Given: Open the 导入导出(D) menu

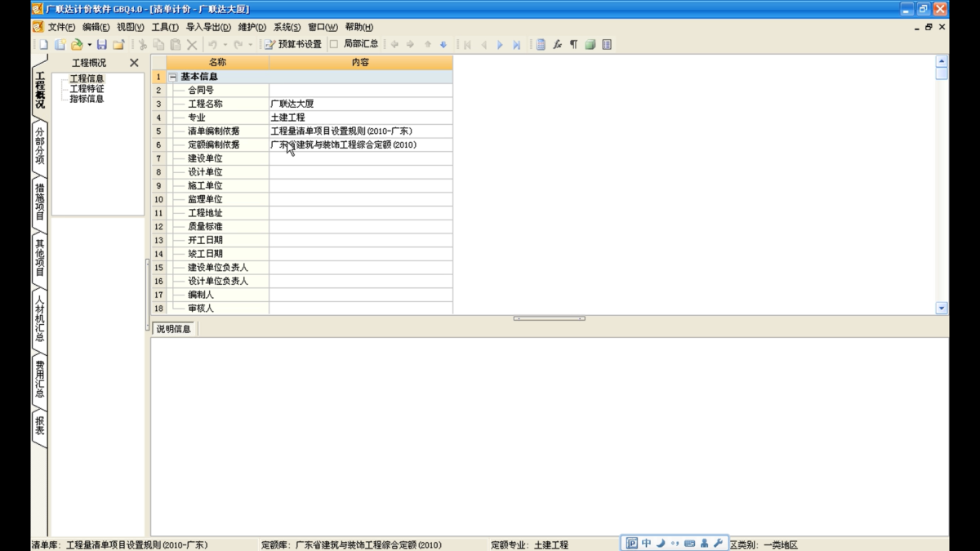Looking at the screenshot, I should [208, 27].
